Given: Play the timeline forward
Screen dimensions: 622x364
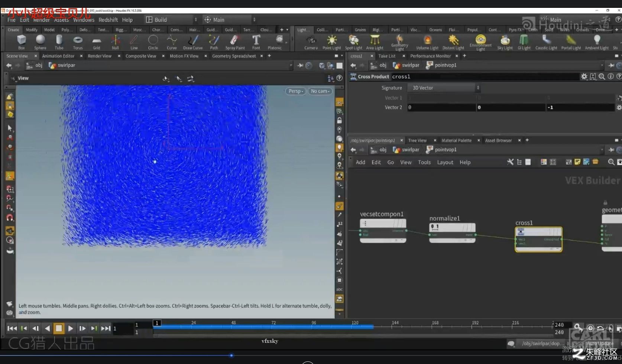Looking at the screenshot, I should pos(70,328).
